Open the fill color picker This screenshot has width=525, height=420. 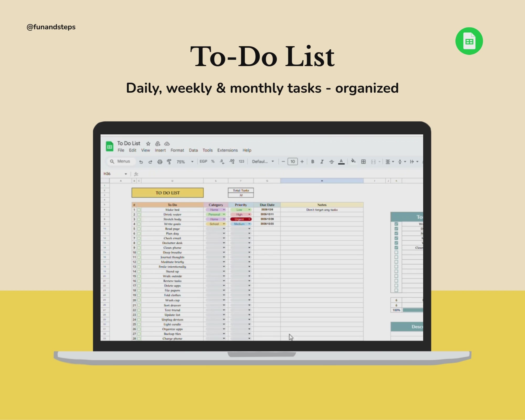353,161
